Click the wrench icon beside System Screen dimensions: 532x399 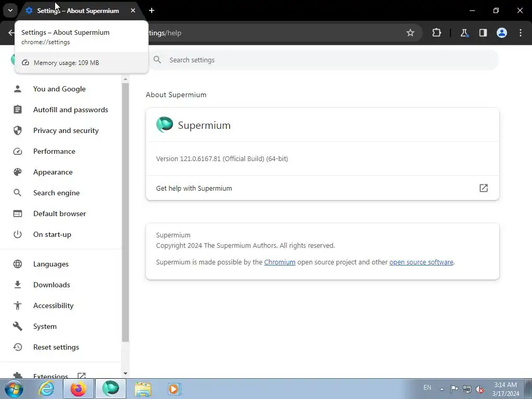click(x=18, y=326)
